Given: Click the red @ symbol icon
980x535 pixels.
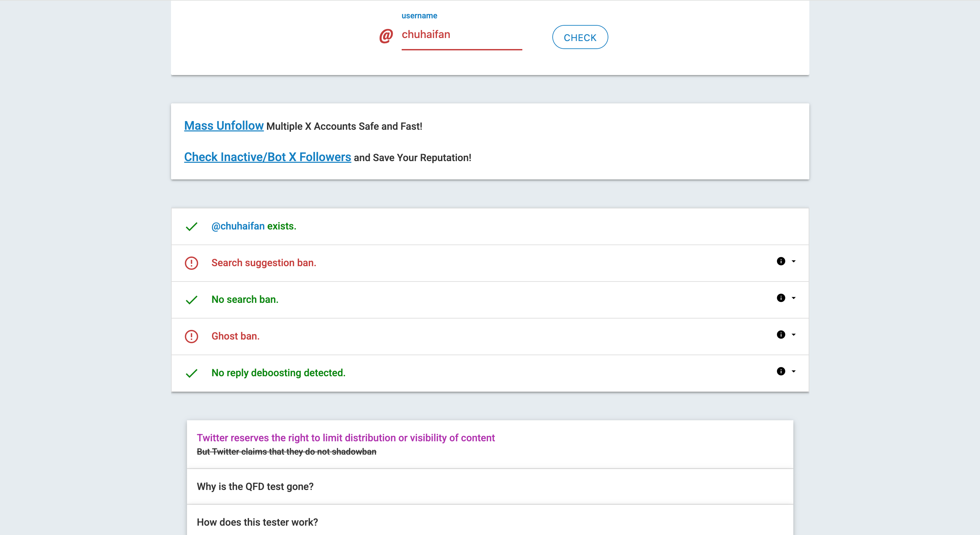Looking at the screenshot, I should [386, 36].
